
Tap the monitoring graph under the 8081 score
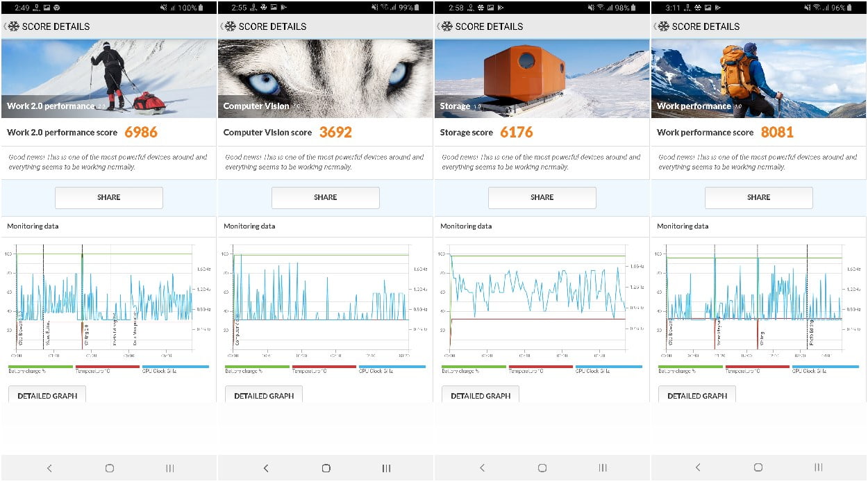tap(756, 297)
